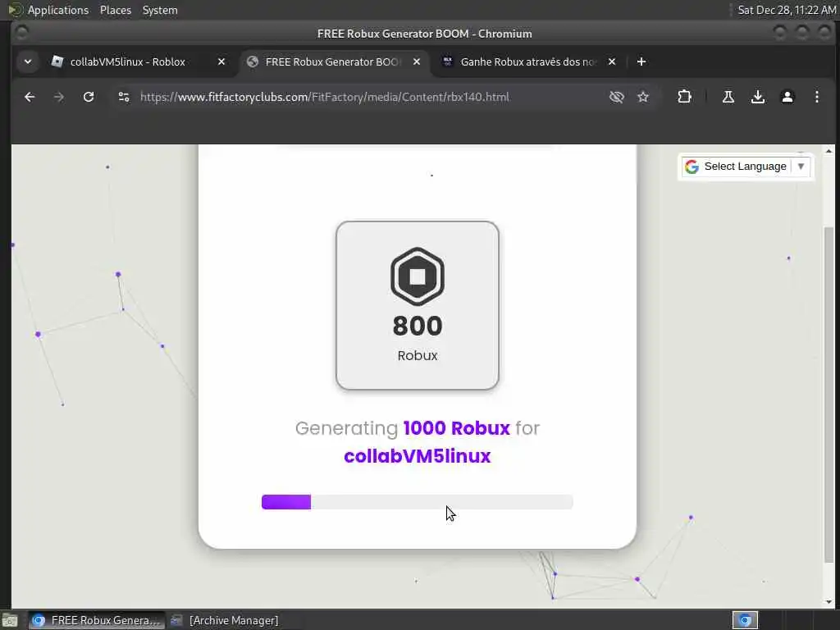The image size is (840, 630).
Task: Click the show desktop icon in taskbar
Action: pos(10,620)
